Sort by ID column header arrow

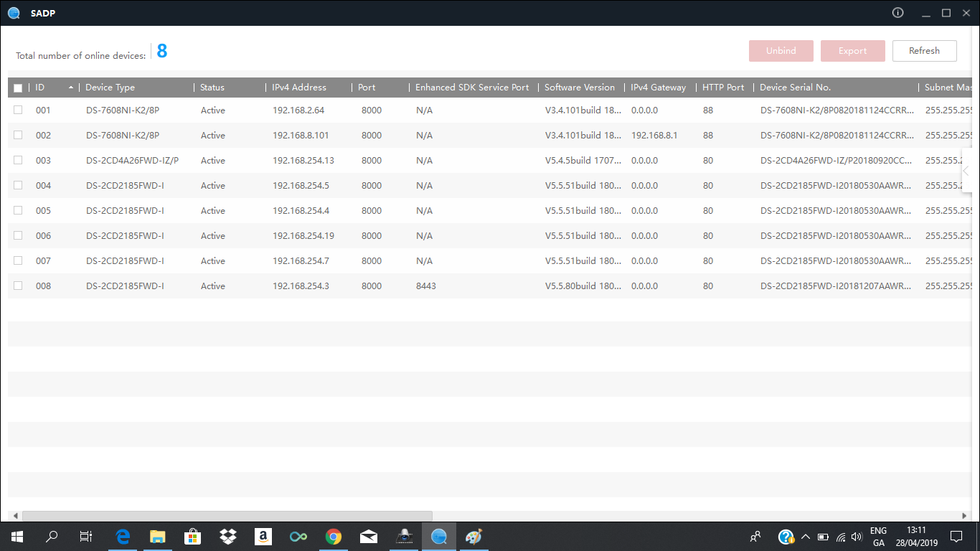[70, 88]
